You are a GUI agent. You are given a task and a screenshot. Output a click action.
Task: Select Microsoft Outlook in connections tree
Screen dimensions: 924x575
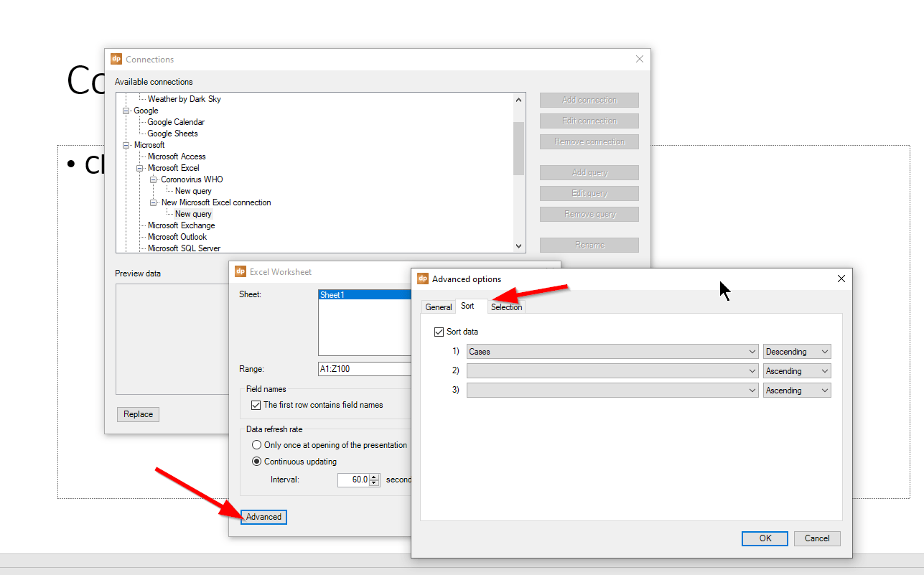[177, 237]
